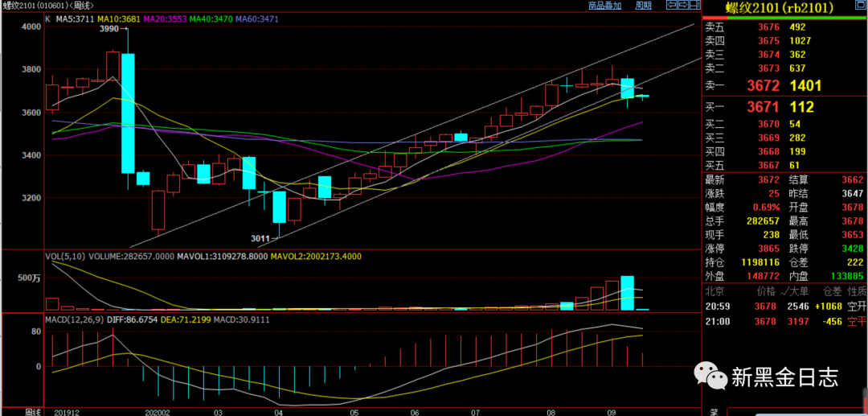Select the MA10:3681 legend label

click(120, 19)
